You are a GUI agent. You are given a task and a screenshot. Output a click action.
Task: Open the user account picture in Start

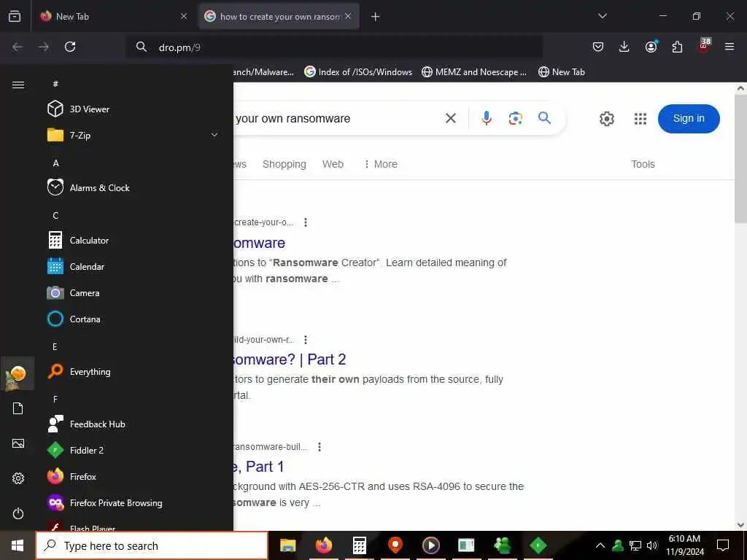click(x=18, y=374)
